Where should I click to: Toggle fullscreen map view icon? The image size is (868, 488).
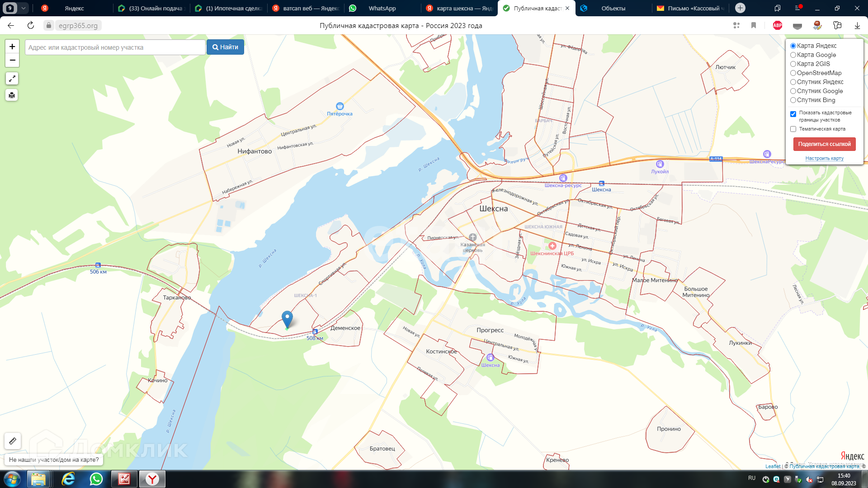coord(12,79)
